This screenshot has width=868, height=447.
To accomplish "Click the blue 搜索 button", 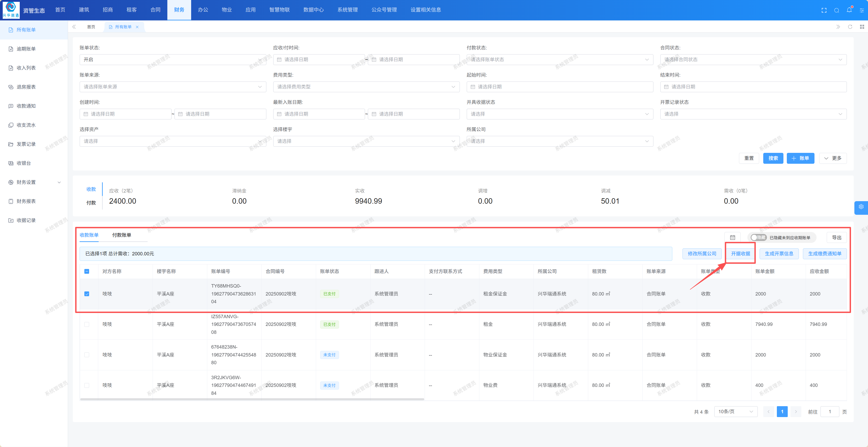I will pos(773,158).
